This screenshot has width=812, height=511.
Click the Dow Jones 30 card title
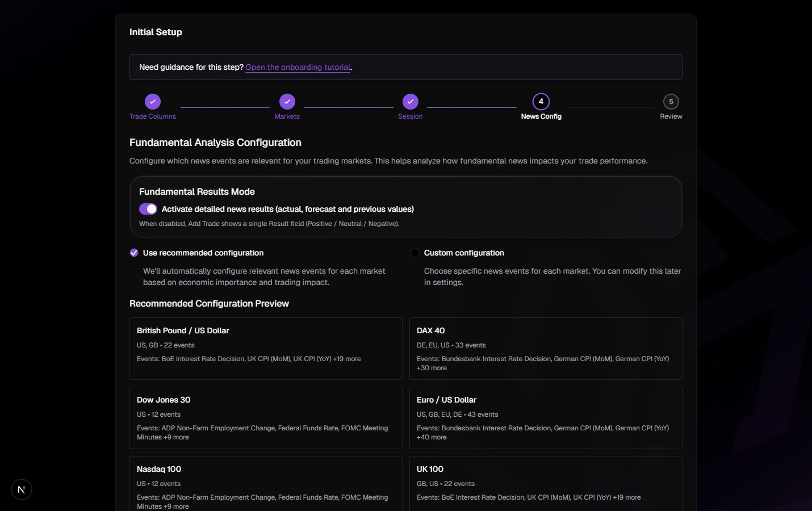[x=164, y=400]
